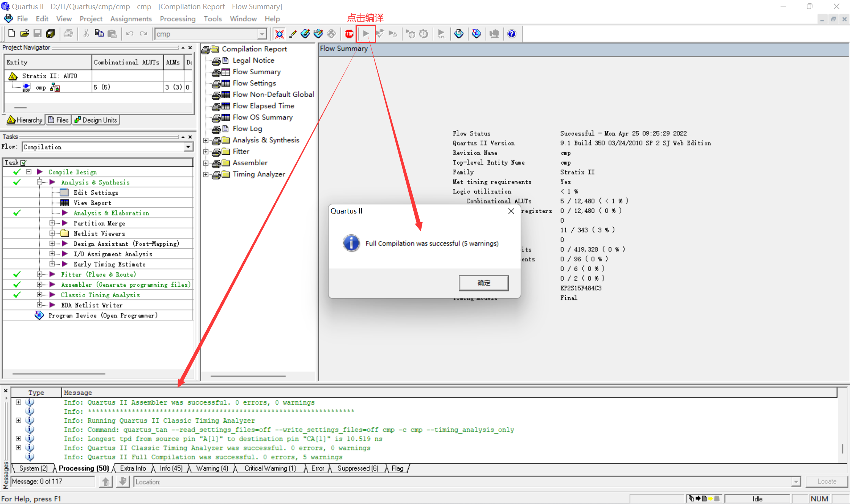Expand the Longest tpd message row

tap(18, 438)
